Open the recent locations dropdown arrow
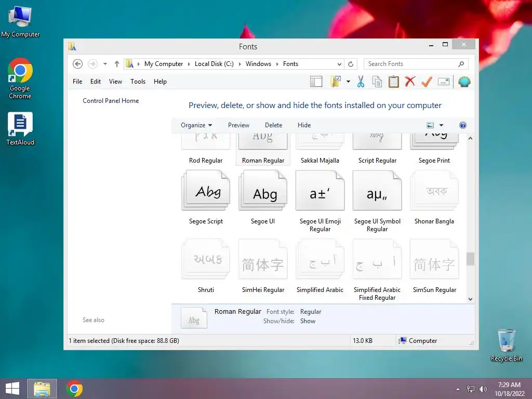The width and height of the screenshot is (532, 399). coord(105,64)
